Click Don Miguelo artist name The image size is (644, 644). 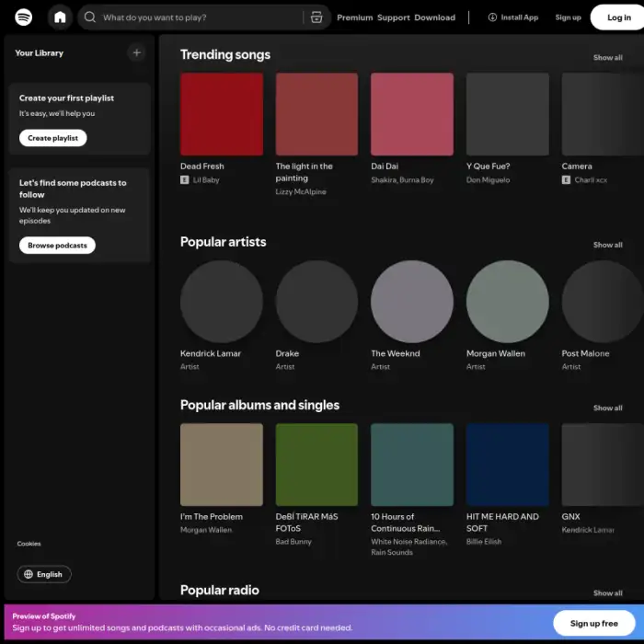[488, 180]
